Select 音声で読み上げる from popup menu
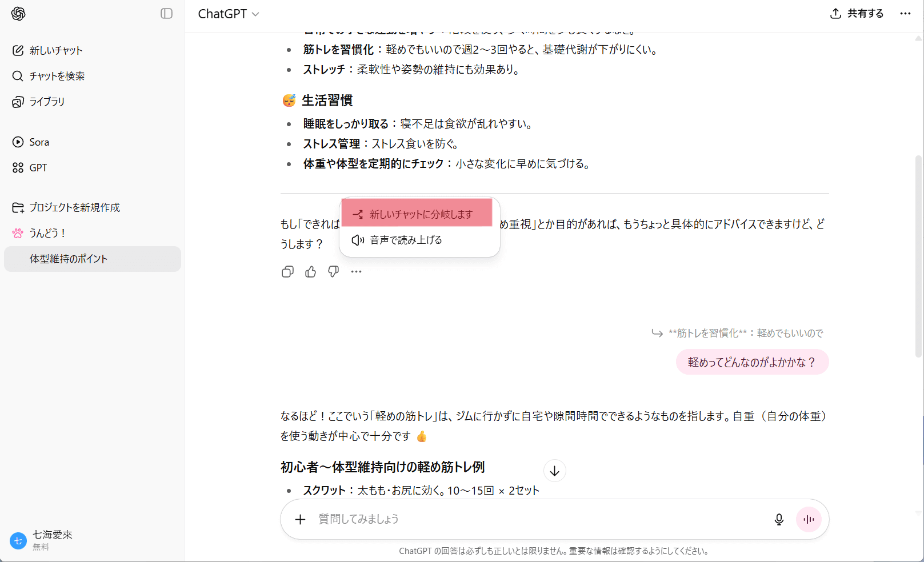Image resolution: width=924 pixels, height=562 pixels. (406, 240)
